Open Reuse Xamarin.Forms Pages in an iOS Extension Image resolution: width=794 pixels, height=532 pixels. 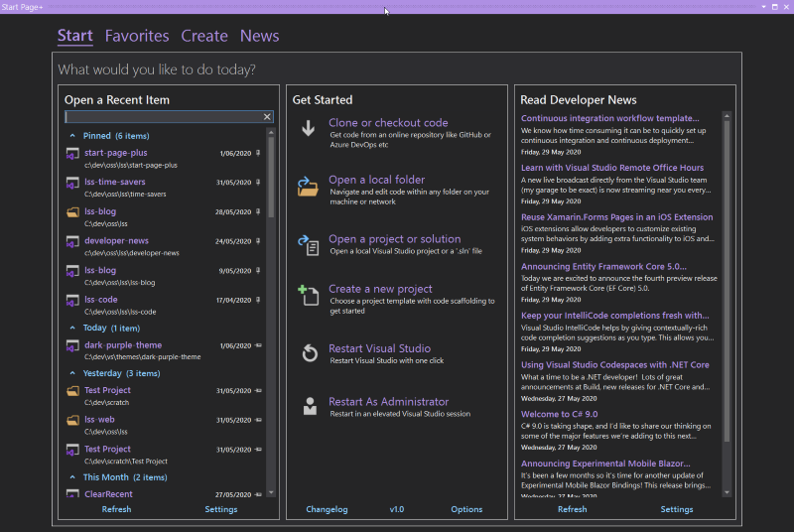click(616, 217)
